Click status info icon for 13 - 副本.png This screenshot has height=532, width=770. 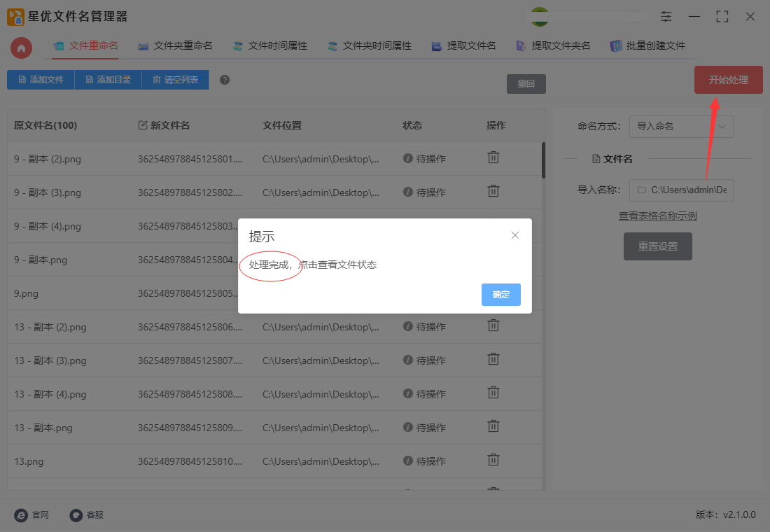(407, 427)
